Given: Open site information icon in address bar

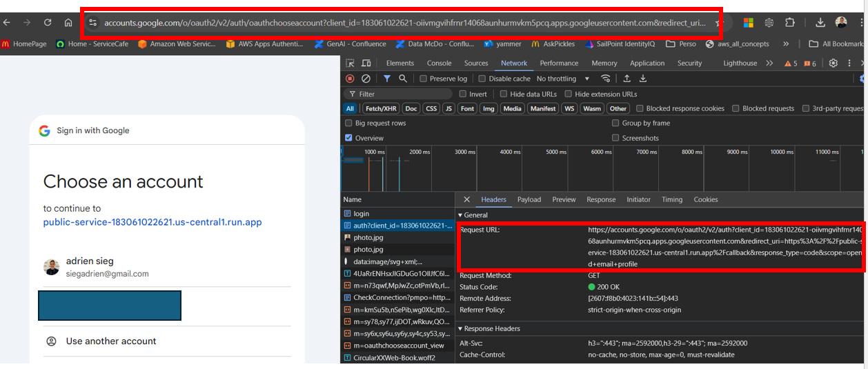Looking at the screenshot, I should [x=92, y=23].
